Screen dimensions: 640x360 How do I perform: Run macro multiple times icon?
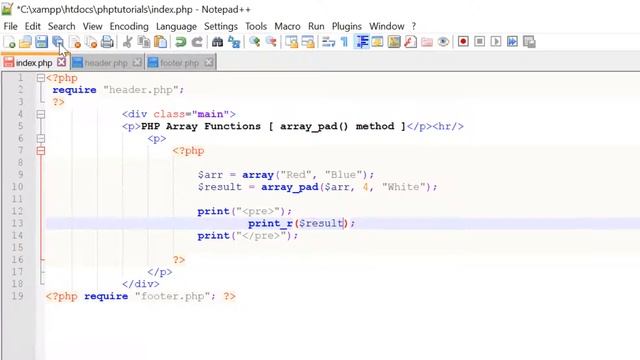pos(512,42)
